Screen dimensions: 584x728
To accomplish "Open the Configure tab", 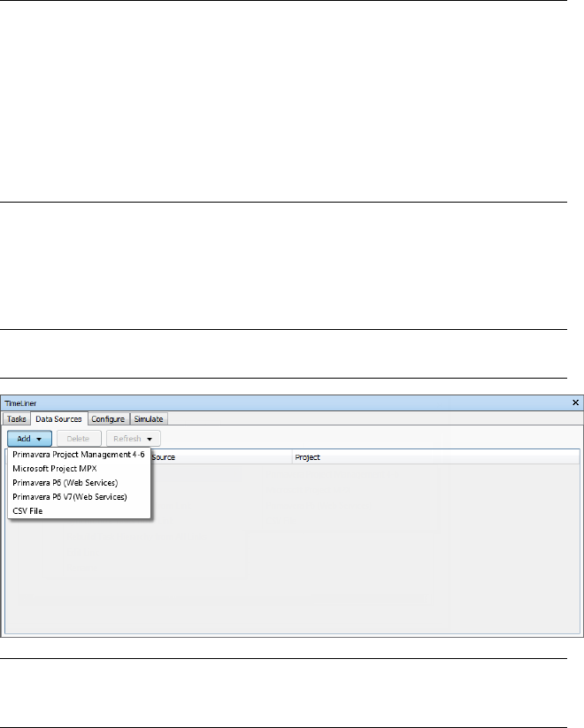I will click(x=108, y=418).
